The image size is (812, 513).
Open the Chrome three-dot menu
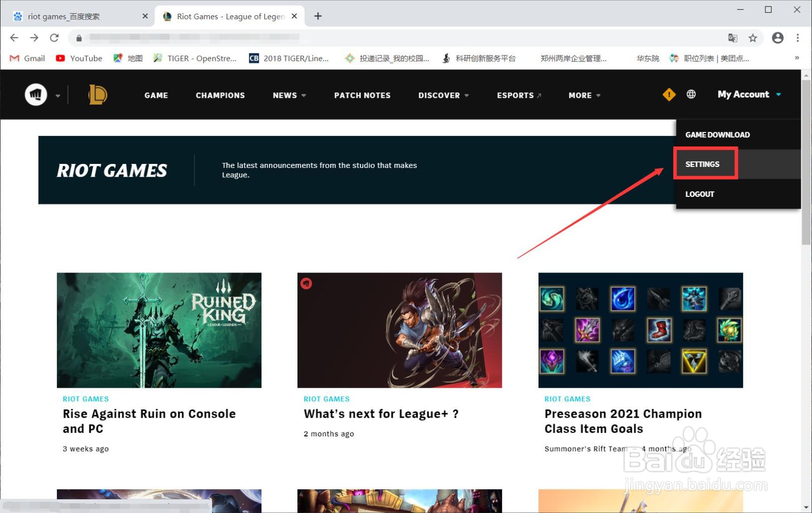798,38
